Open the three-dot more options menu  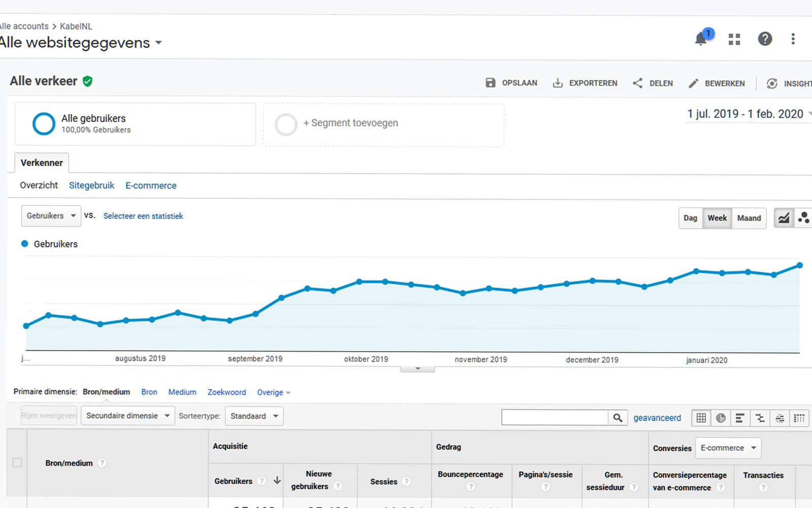pyautogui.click(x=793, y=39)
